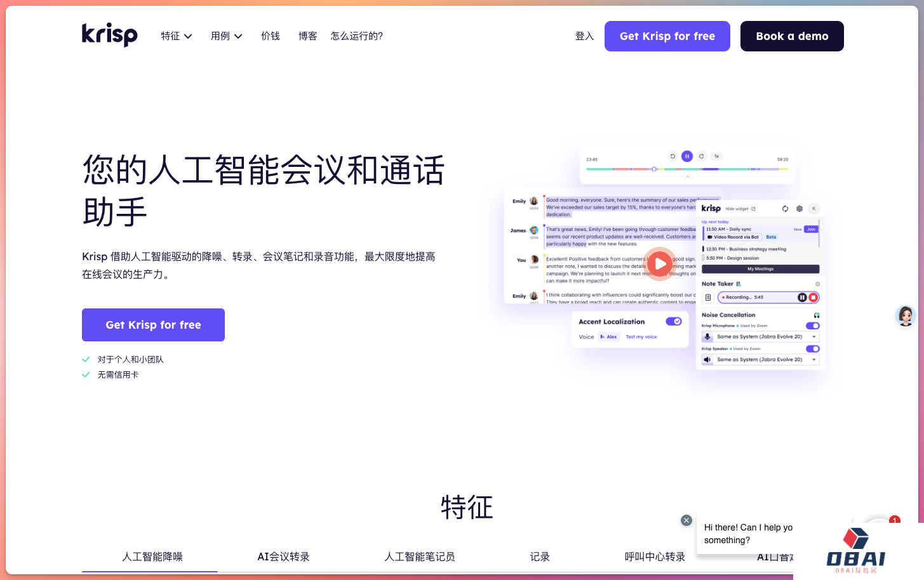Collapse the audio player with up chevron
Viewport: 924px width, 580px height.
point(687,177)
